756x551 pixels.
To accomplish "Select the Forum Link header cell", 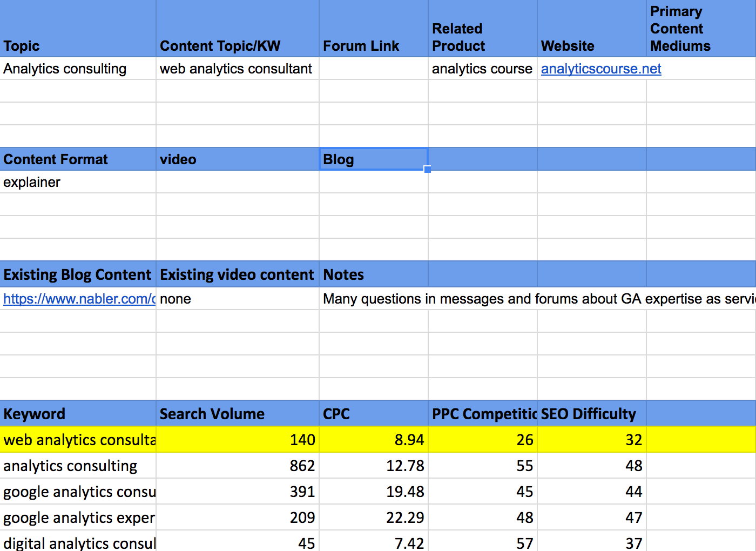I will (x=374, y=29).
